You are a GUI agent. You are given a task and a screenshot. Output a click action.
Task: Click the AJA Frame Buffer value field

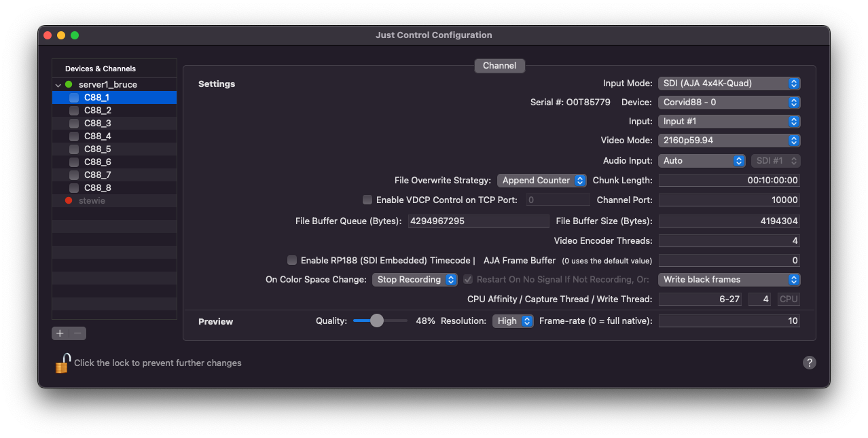pos(729,260)
